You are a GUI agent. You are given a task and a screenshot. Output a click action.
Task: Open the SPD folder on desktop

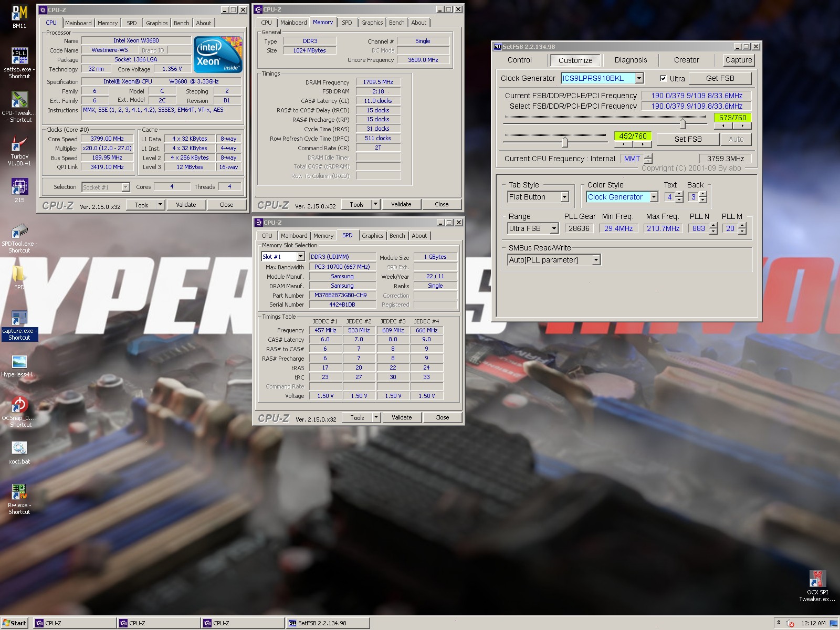pyautogui.click(x=19, y=277)
